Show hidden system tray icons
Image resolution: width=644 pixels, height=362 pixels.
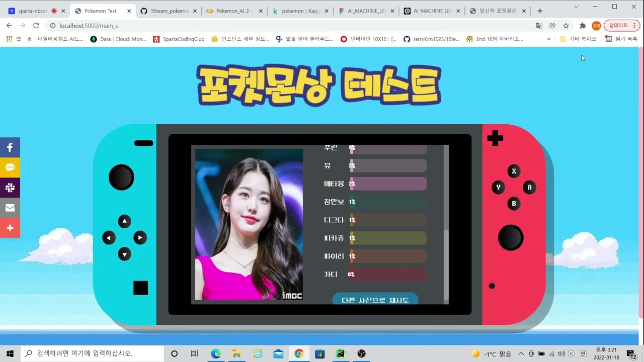click(x=521, y=353)
